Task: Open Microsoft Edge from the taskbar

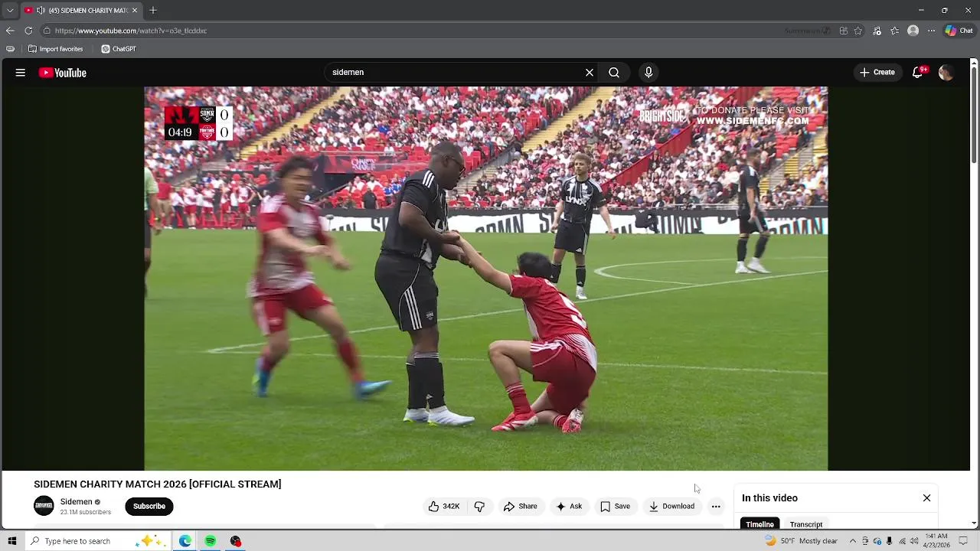Action: (x=185, y=541)
